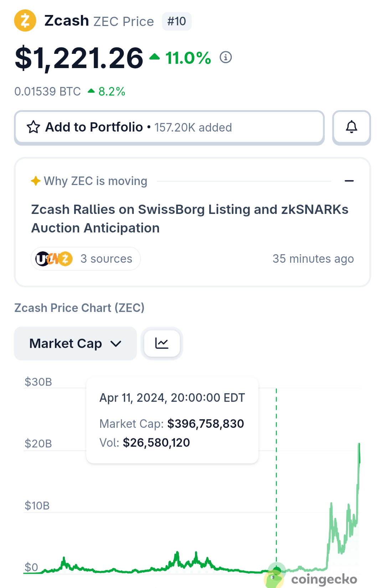385x588 pixels.
Task: Click the star icon in Add to Portfolio
Action: click(34, 127)
